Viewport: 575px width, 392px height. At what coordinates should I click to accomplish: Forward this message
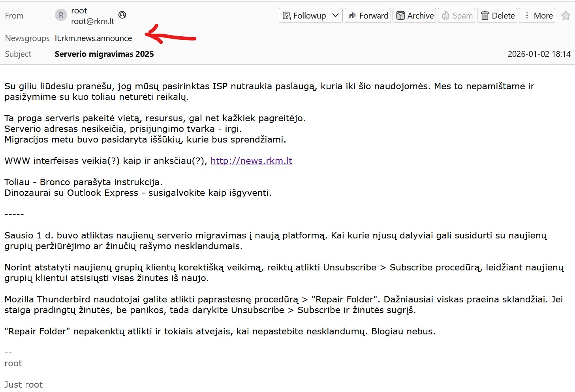[x=368, y=16]
